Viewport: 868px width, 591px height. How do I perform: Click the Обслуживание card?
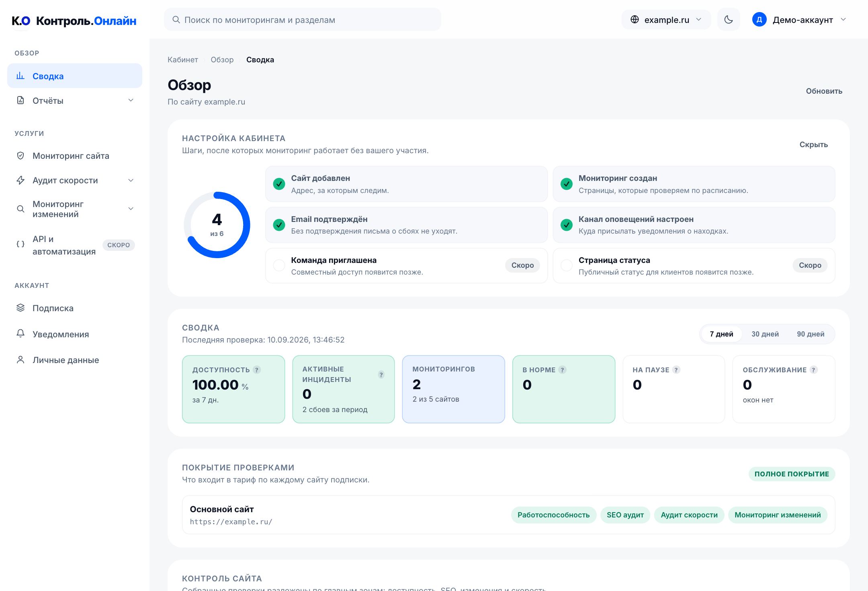point(784,389)
